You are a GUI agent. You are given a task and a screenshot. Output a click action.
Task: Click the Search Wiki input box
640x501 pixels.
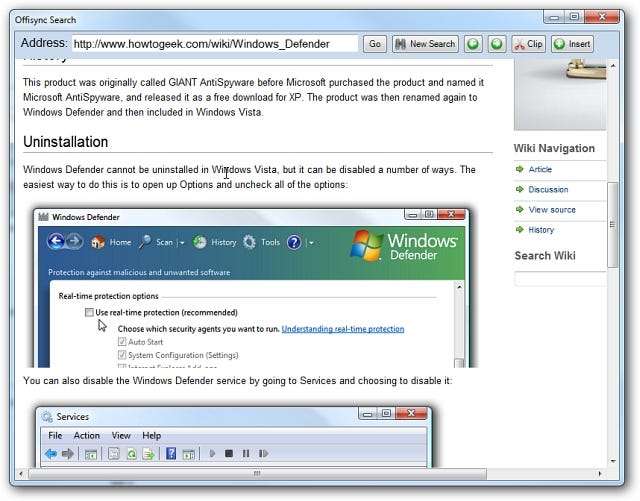[x=560, y=279]
